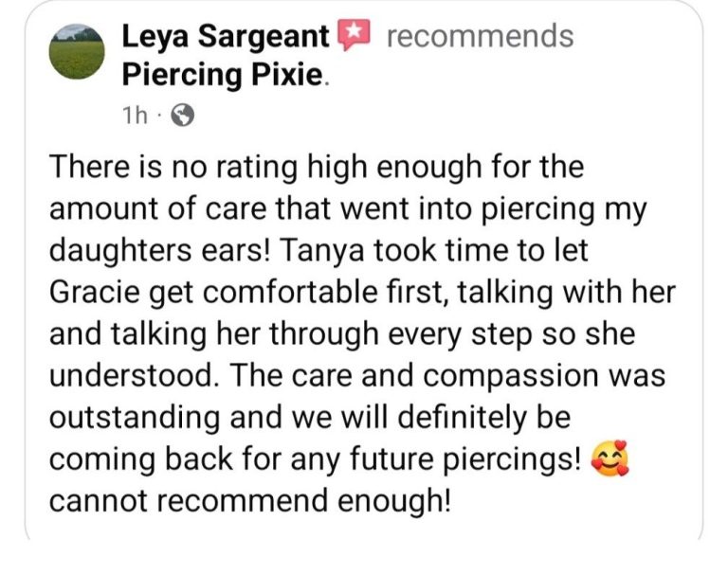
Task: Click the word "recommends" in the header
Action: (480, 36)
